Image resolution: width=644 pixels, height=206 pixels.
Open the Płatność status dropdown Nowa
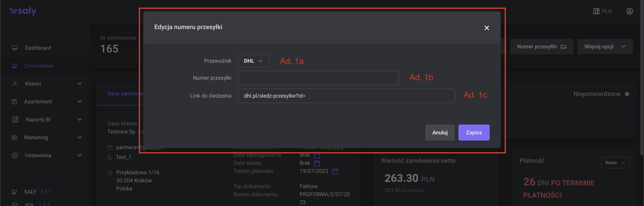[x=615, y=162]
